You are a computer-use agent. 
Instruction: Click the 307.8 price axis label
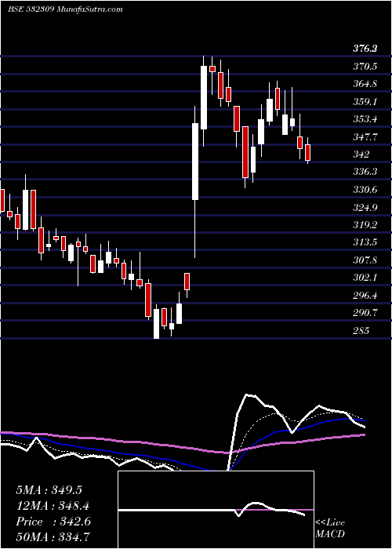(x=365, y=260)
